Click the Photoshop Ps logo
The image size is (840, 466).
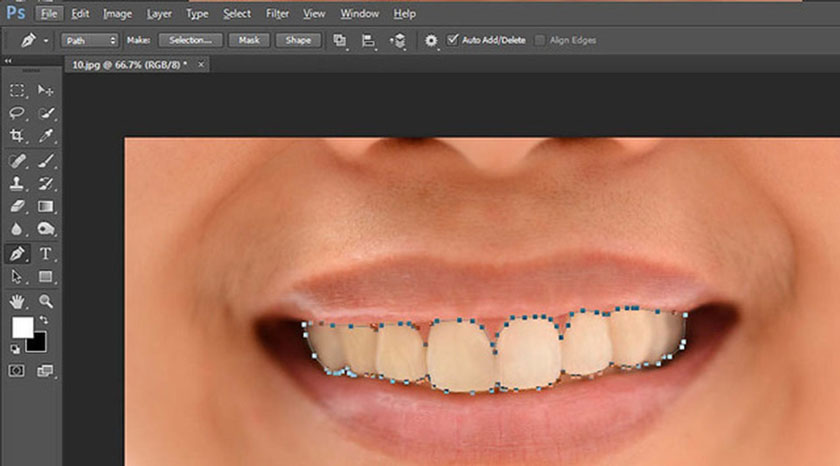pos(16,12)
